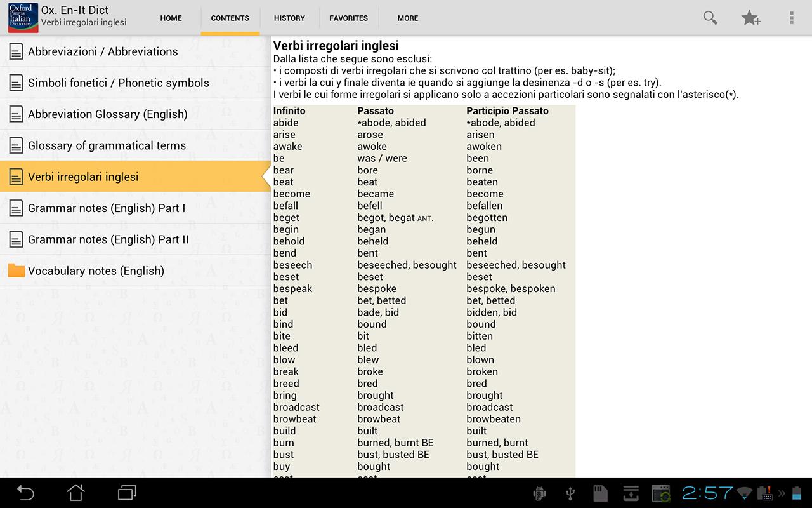Tap 'bade, bid' past form
Image resolution: width=812 pixels, height=508 pixels.
378,312
